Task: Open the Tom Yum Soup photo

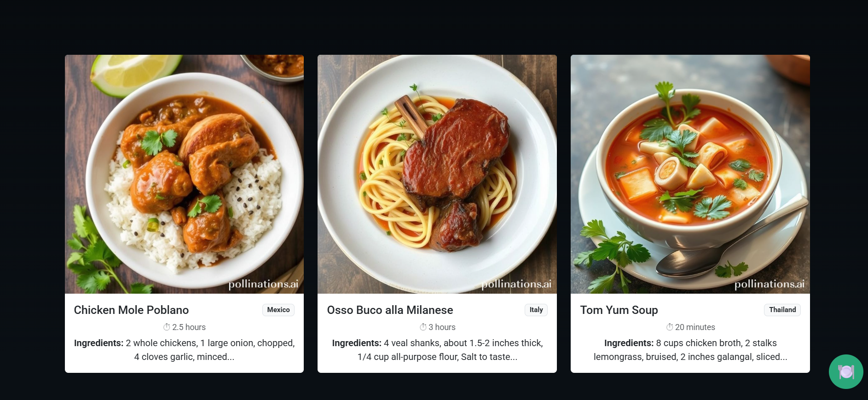Action: [x=690, y=174]
